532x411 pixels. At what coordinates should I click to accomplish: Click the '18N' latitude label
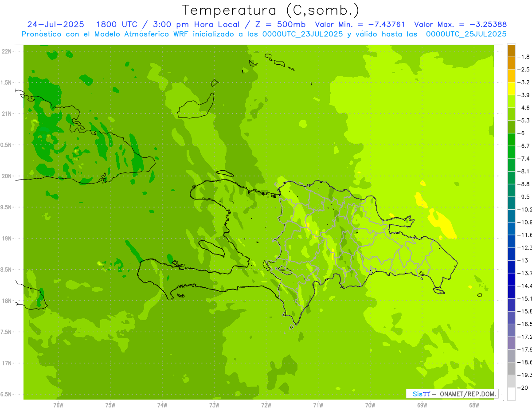coord(7,301)
